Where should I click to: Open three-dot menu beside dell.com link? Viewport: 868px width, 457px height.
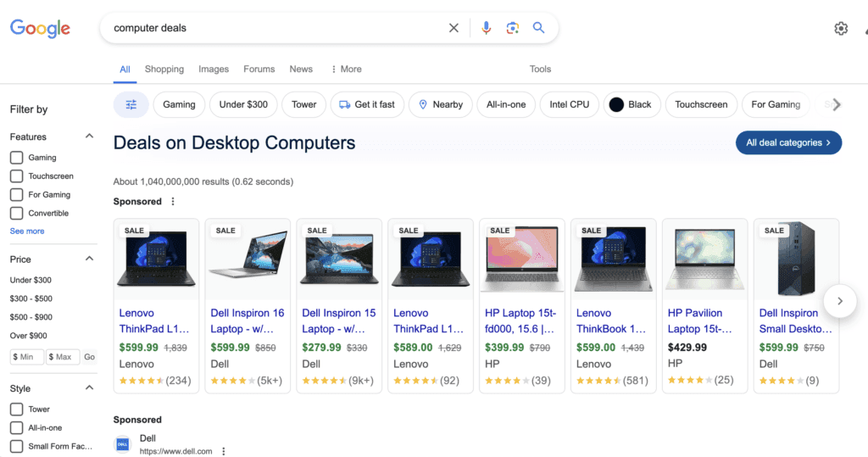coord(224,451)
